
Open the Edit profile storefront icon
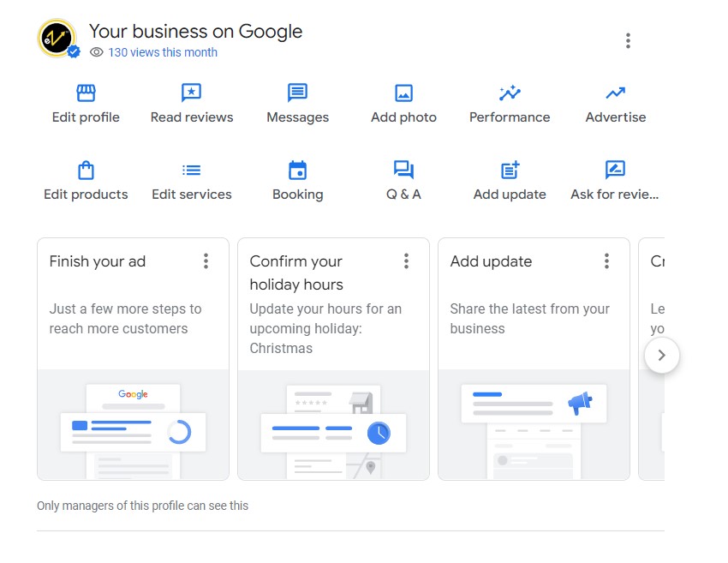tap(86, 93)
